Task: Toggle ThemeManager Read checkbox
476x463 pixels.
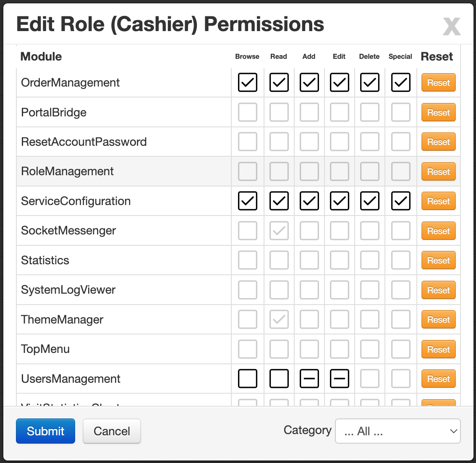Action: [x=279, y=319]
